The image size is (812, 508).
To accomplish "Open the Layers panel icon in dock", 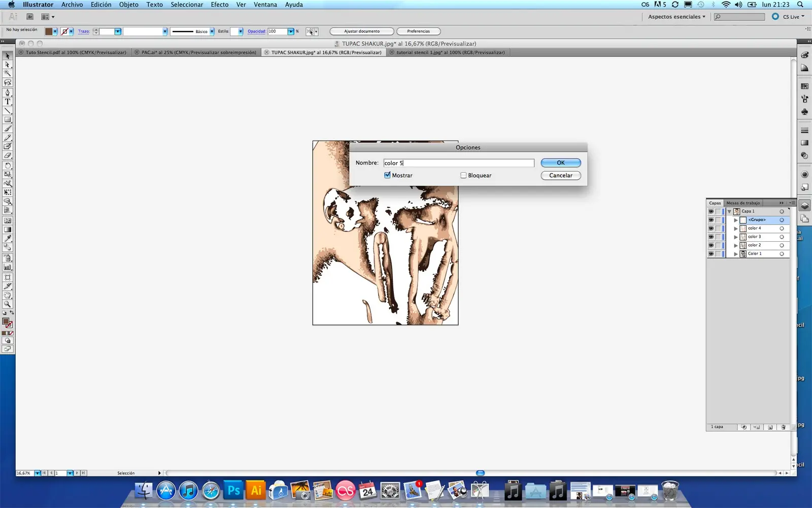I will coord(804,206).
